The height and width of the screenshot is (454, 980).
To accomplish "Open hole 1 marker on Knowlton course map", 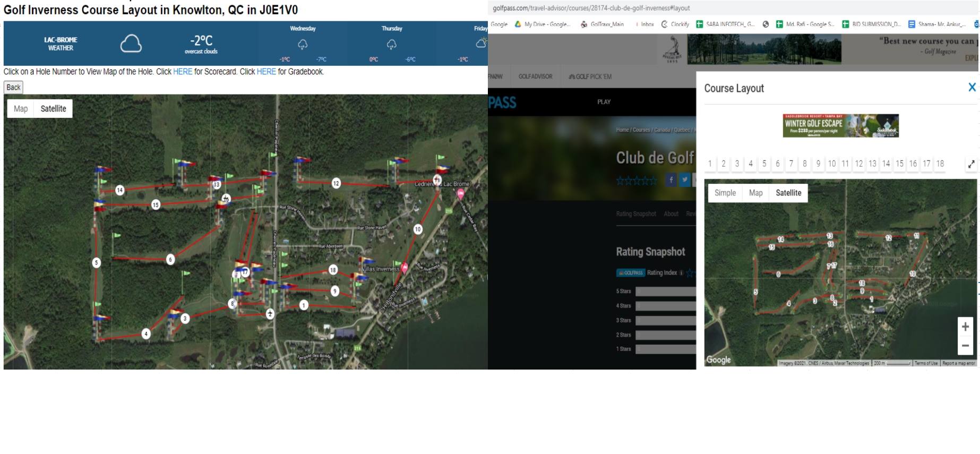I will coord(304,305).
